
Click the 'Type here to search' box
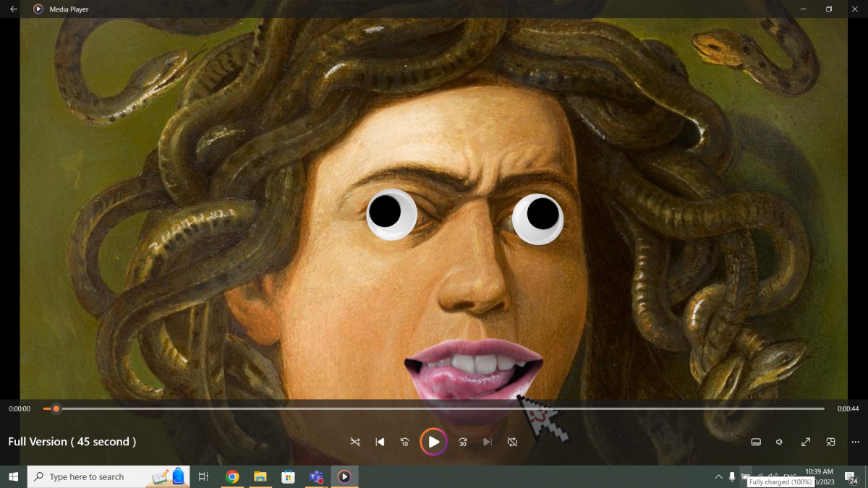coord(109,476)
